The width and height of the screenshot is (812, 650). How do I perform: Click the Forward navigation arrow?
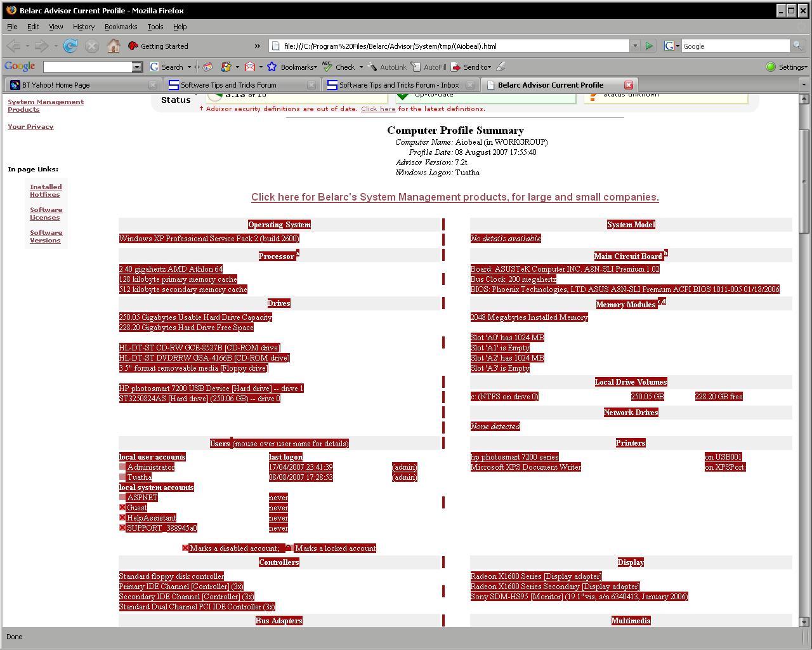[x=41, y=46]
